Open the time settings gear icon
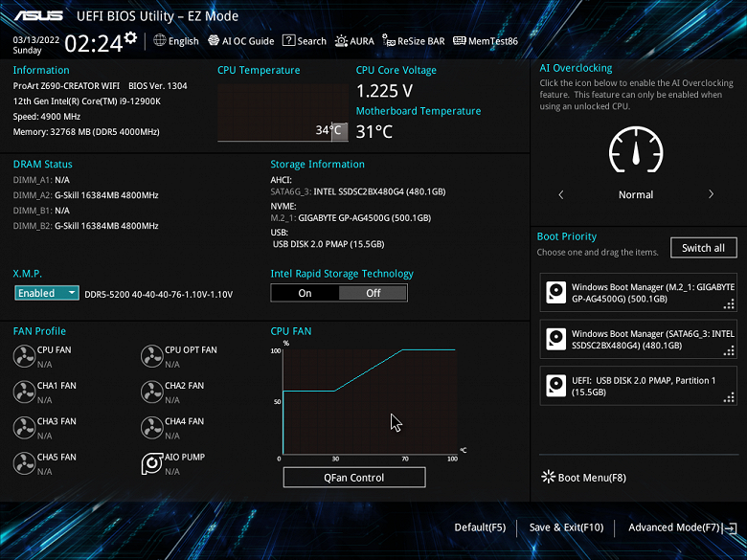747x560 pixels. coord(130,37)
